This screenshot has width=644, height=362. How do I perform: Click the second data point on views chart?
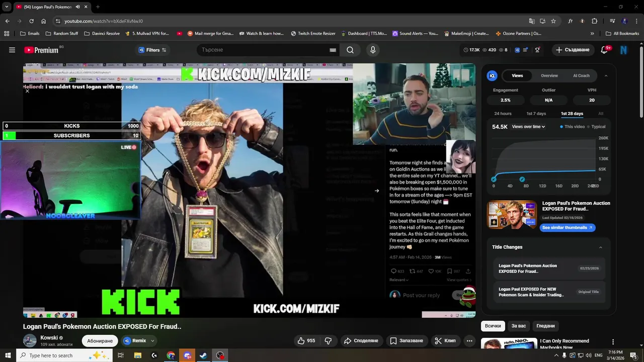522,179
